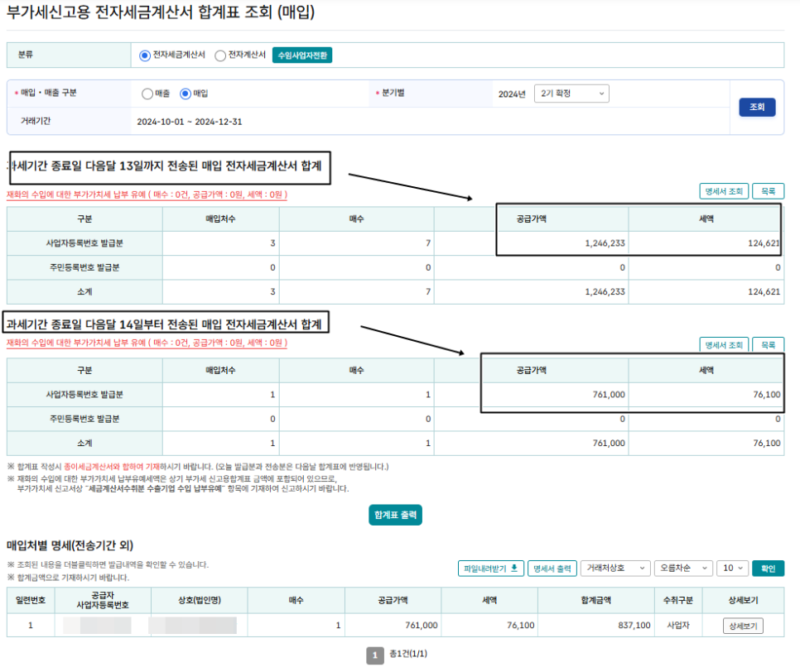Click the red 납부 유예 link under the 14일부터 heading

[147, 343]
